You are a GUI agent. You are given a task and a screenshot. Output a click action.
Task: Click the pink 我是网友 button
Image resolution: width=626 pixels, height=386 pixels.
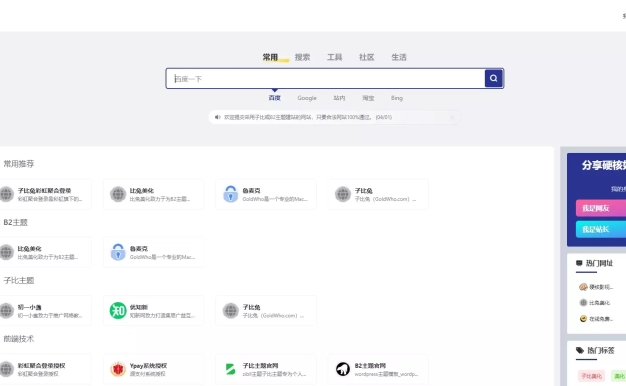point(601,208)
